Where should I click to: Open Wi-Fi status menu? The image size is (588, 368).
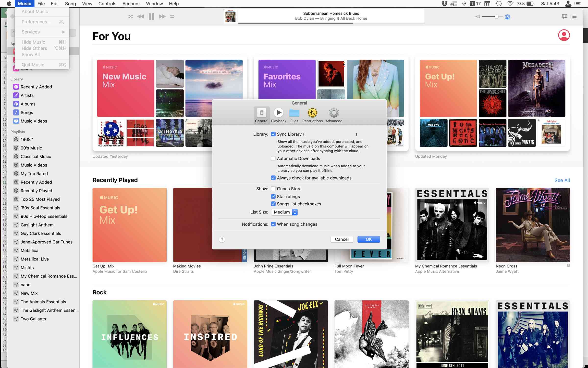click(x=510, y=4)
